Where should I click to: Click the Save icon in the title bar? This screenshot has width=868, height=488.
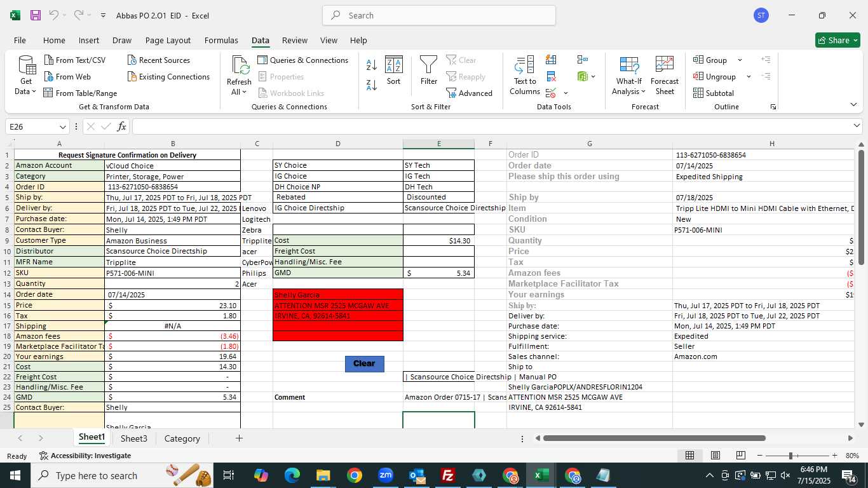(36, 15)
